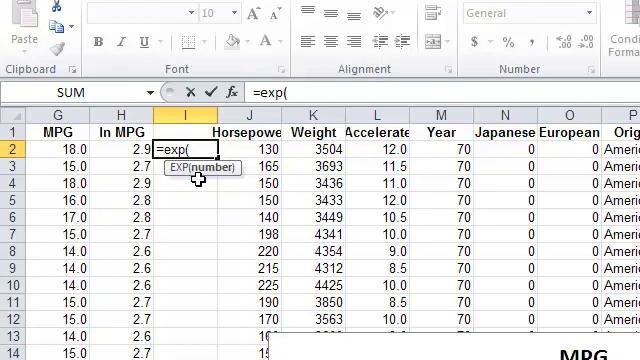This screenshot has height=360, width=640.
Task: Click the Borders icon
Action: [x=188, y=42]
